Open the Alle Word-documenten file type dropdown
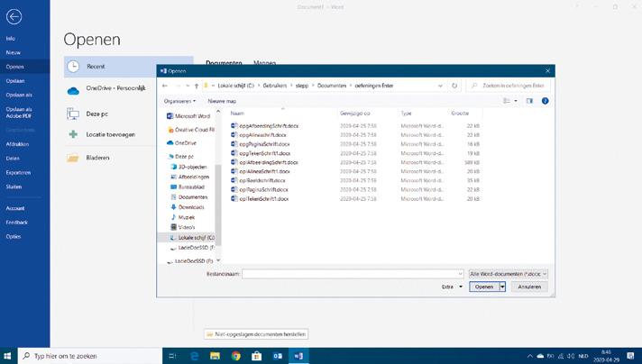Image resolution: width=642 pixels, height=364 pixels. click(509, 274)
